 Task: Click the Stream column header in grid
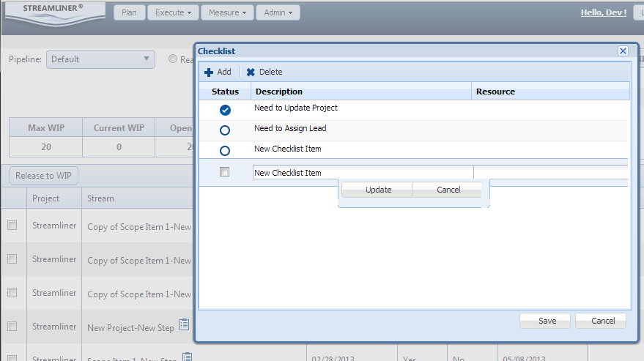[138, 198]
